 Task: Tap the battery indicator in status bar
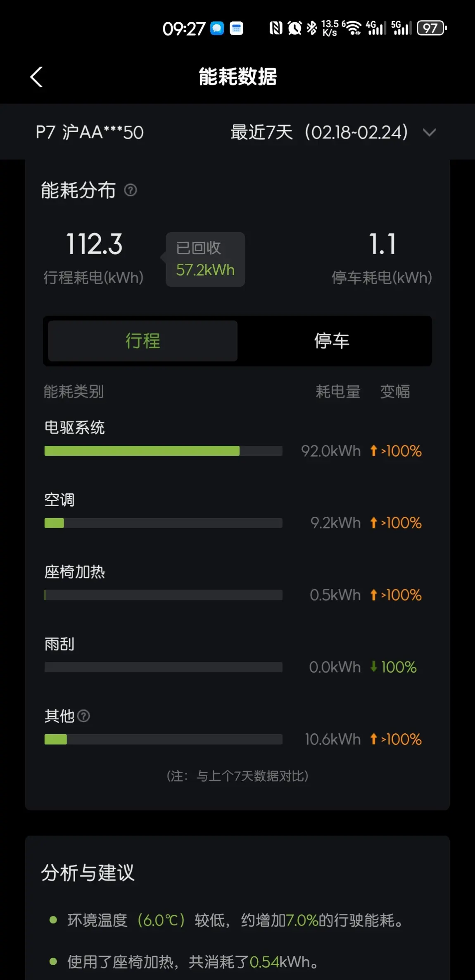point(432,28)
